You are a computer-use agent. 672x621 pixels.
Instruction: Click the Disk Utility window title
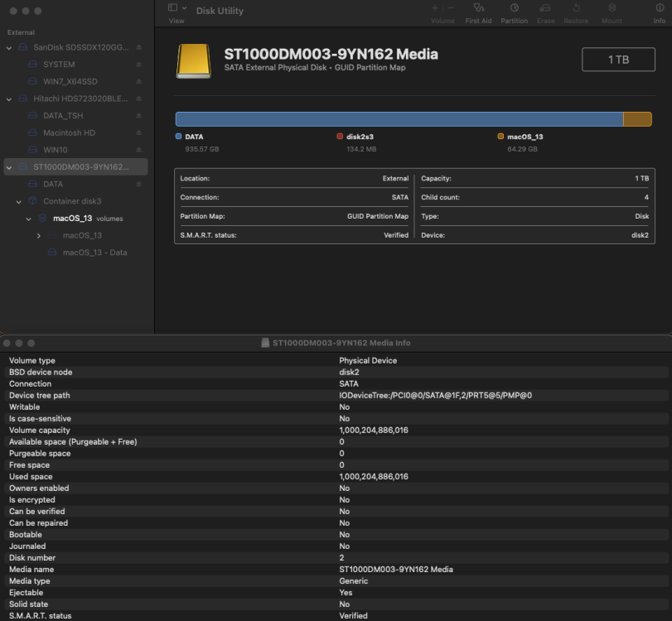220,11
